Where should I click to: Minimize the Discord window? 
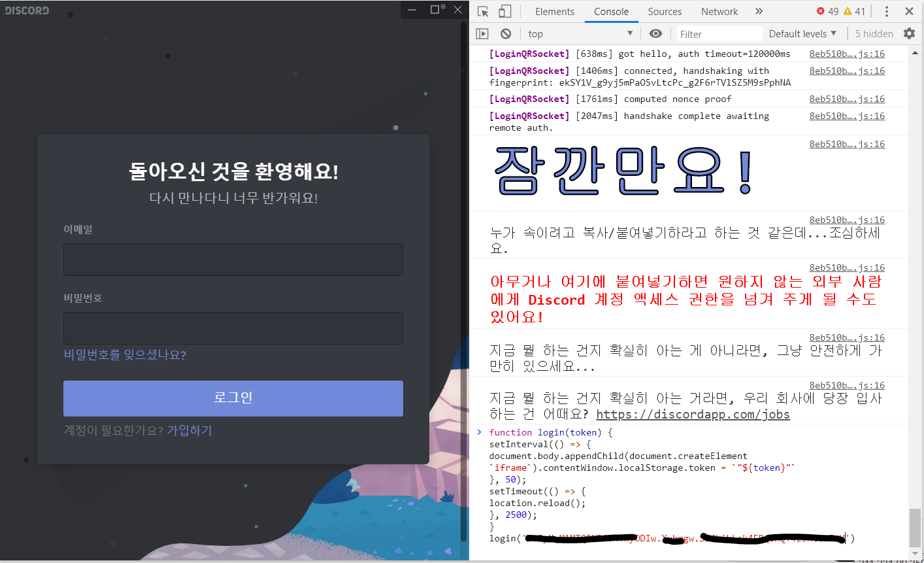(412, 10)
